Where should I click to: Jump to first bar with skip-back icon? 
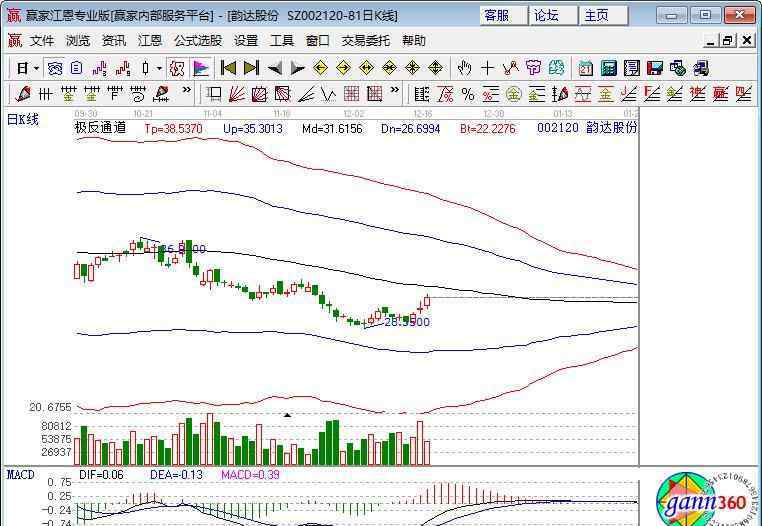point(228,68)
